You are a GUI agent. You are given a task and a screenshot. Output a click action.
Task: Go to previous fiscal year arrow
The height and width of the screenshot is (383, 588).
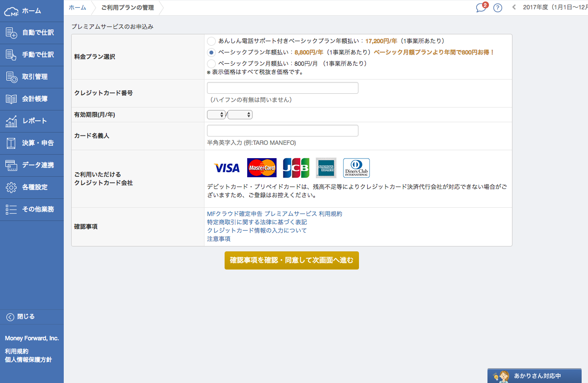(x=514, y=7)
